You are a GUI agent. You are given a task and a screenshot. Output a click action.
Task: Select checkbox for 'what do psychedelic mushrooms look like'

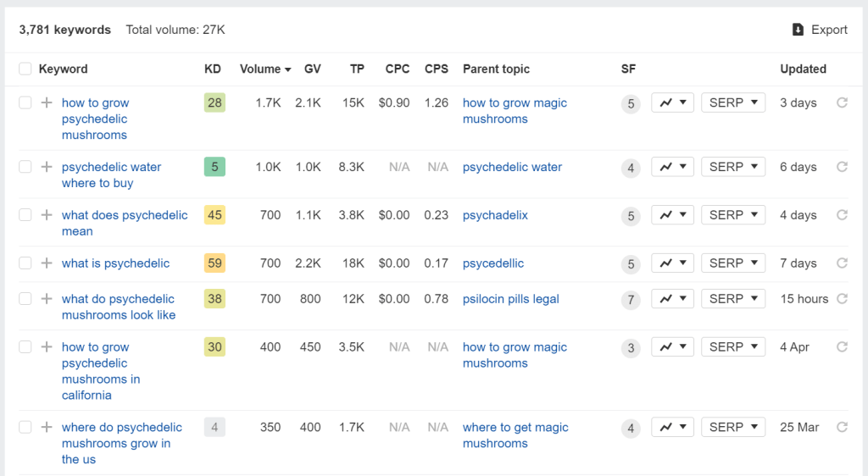click(25, 299)
